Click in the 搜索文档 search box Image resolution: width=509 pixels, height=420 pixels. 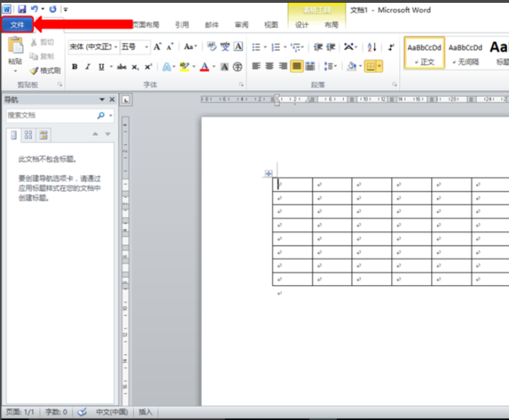coord(51,116)
